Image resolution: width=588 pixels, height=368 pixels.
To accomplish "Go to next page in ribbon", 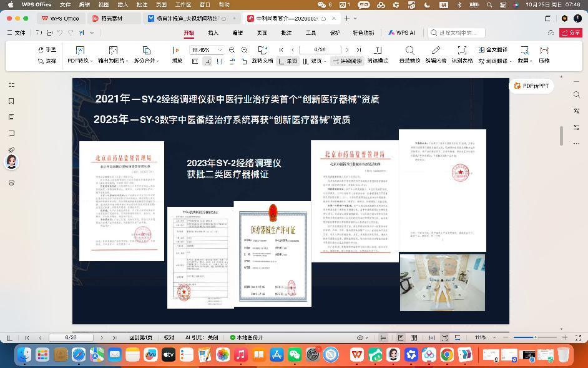I will click(347, 49).
